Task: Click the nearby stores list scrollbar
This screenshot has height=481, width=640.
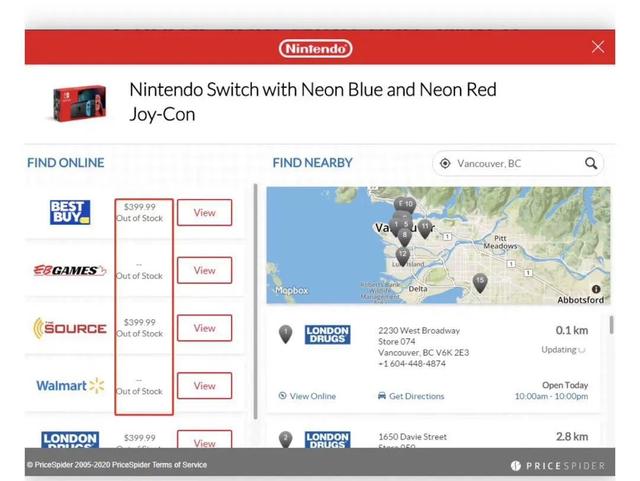Action: point(611,325)
